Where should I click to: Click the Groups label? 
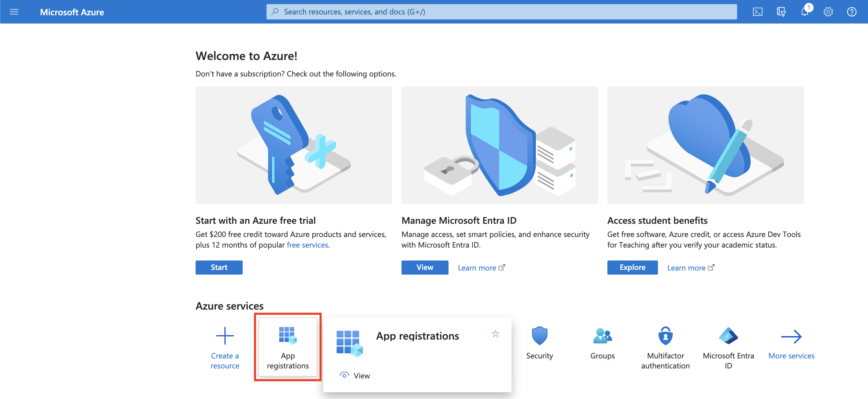[602, 355]
